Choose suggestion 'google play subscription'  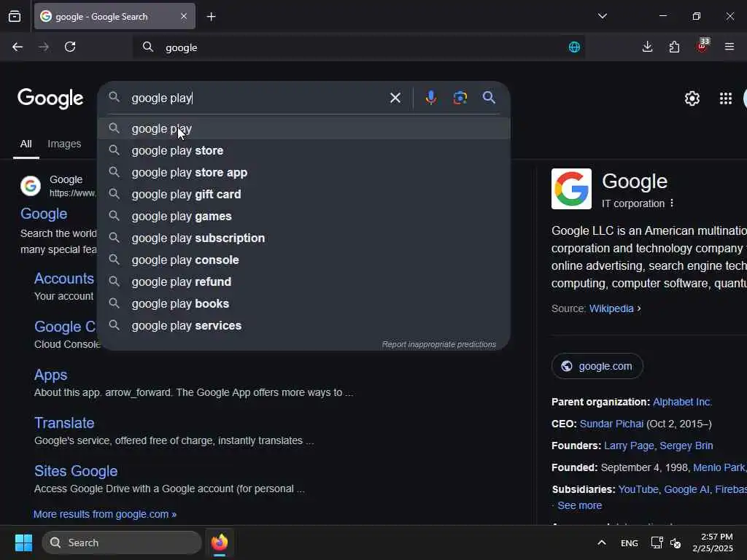(x=304, y=238)
